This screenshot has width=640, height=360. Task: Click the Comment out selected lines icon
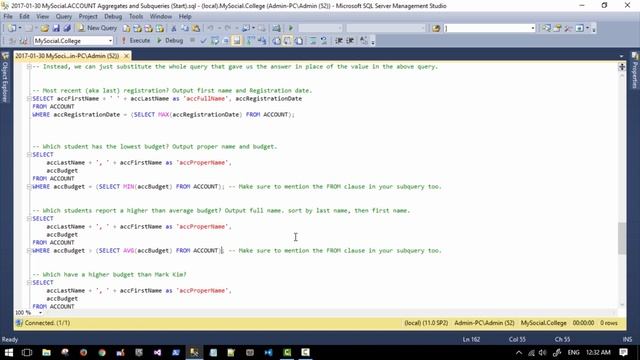point(313,41)
